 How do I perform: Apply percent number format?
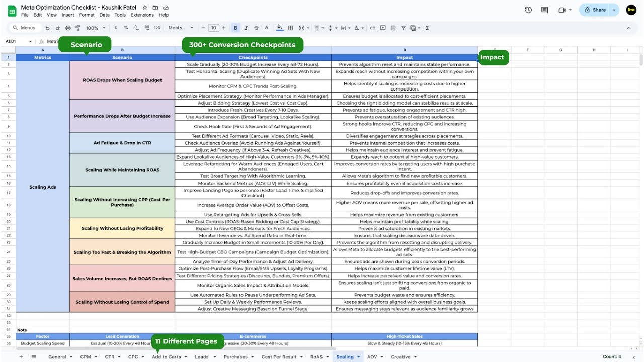[x=126, y=28]
